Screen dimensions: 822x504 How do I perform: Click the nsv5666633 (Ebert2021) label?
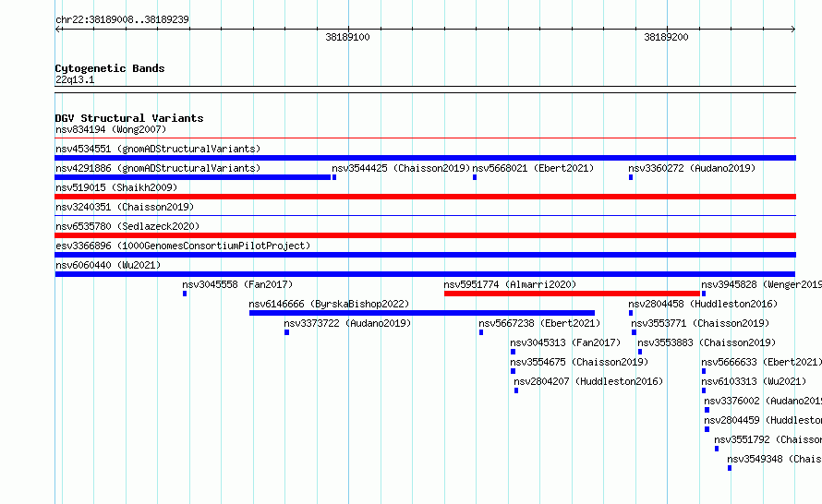(x=762, y=362)
